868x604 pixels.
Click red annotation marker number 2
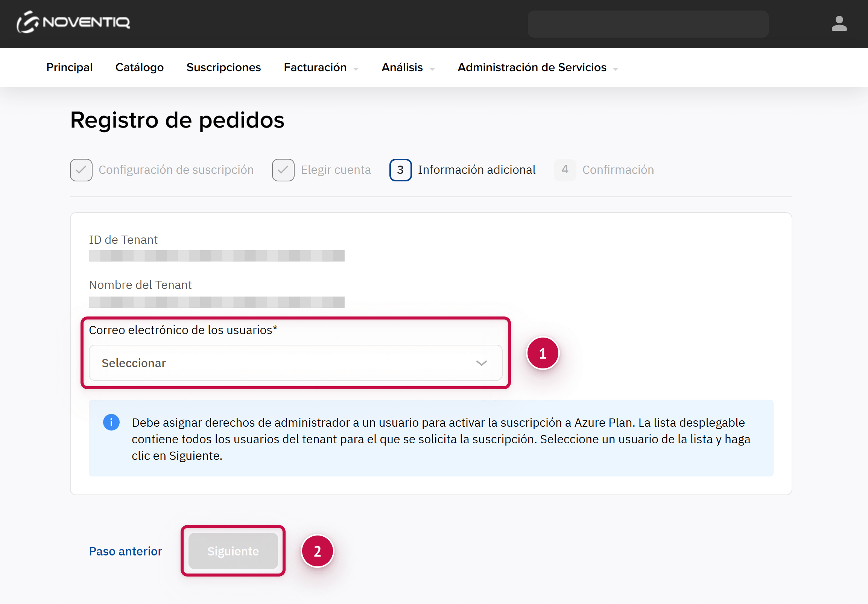click(317, 551)
